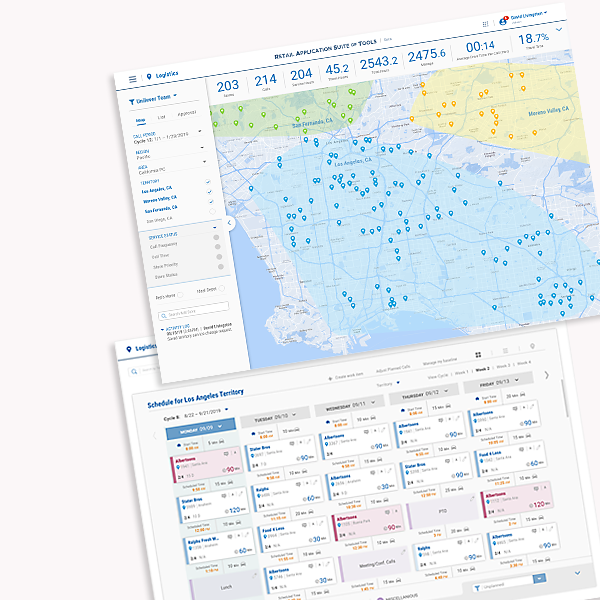The image size is (600, 600).
Task: Expand the Tuesday 09/10 column header
Action: point(275,417)
